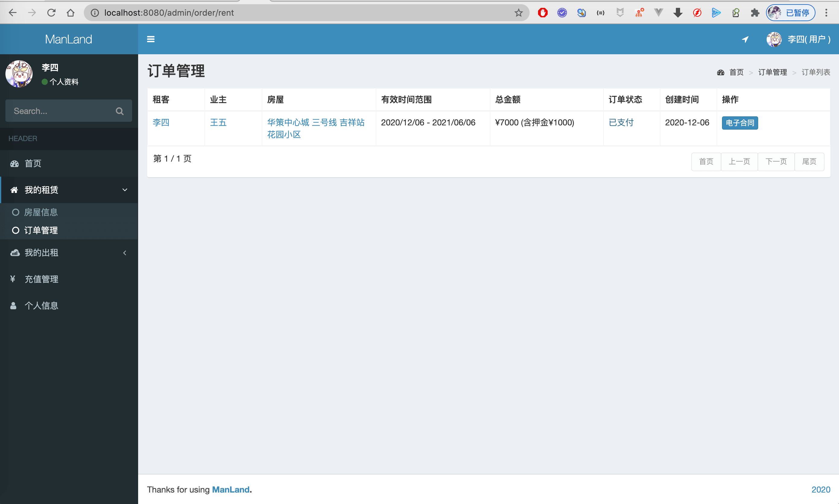Click the dashboard icon beside 首页 in sidebar
Image resolution: width=839 pixels, height=504 pixels.
click(x=14, y=164)
